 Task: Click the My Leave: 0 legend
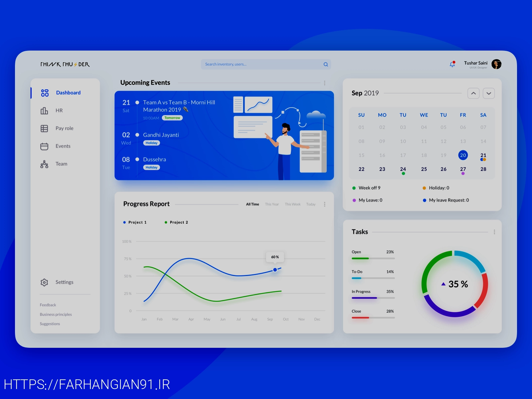(367, 200)
